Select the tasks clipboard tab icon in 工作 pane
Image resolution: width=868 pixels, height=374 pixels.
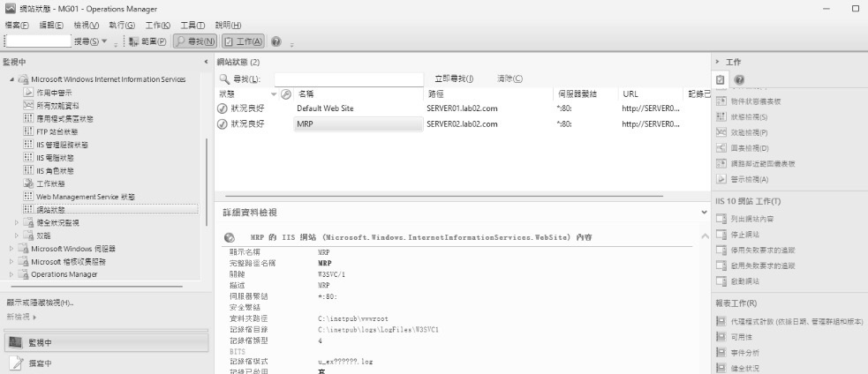point(721,79)
